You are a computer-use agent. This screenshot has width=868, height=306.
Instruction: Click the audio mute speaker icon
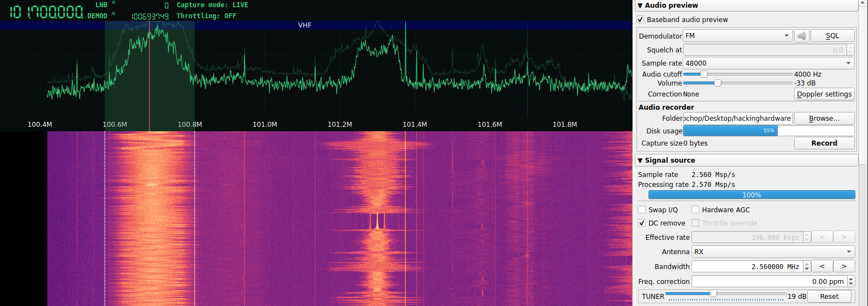(x=802, y=36)
